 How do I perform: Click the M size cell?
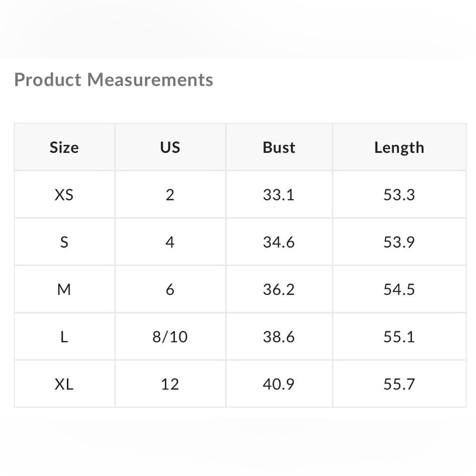pyautogui.click(x=64, y=289)
